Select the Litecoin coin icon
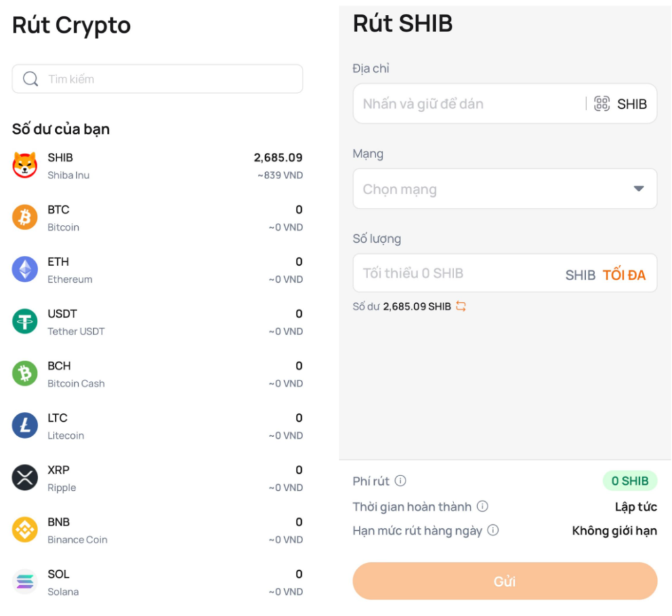The image size is (672, 616). [25, 426]
